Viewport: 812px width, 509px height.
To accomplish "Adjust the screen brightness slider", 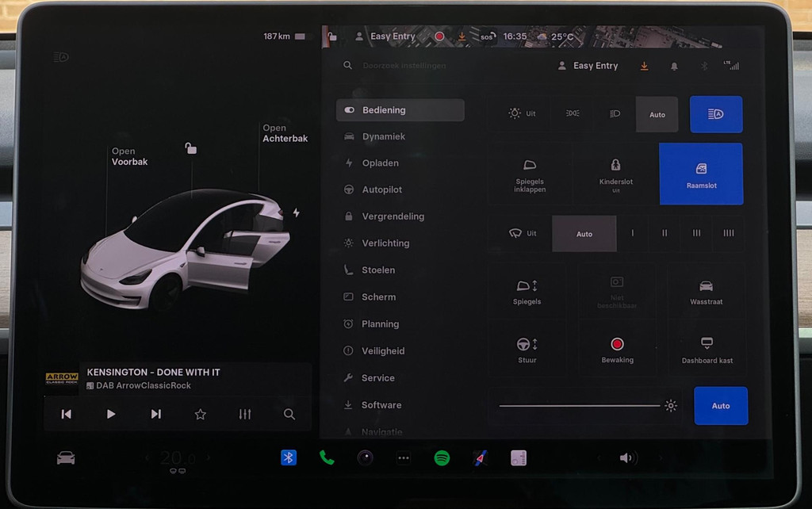I will [580, 406].
